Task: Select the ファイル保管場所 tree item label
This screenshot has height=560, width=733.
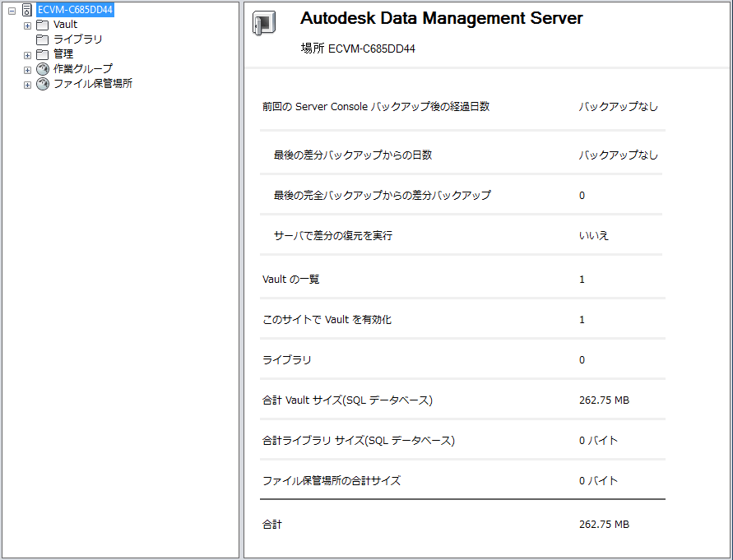Action: tap(93, 84)
